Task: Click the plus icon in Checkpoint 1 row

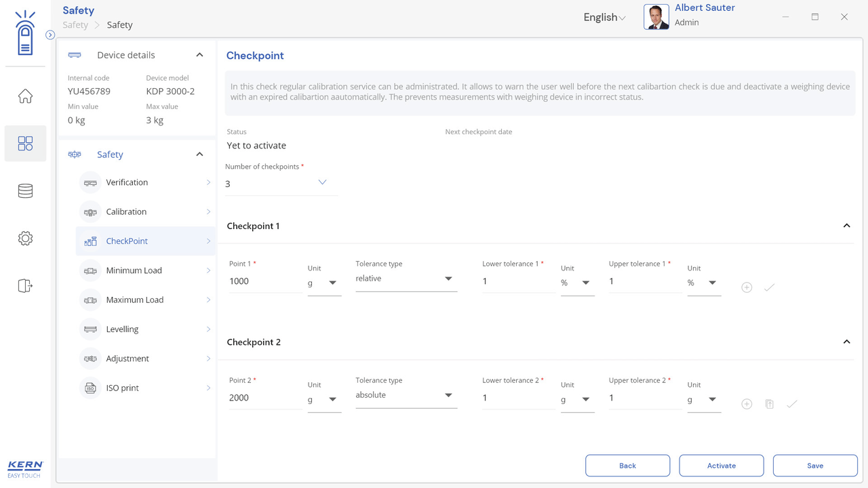Action: point(747,287)
